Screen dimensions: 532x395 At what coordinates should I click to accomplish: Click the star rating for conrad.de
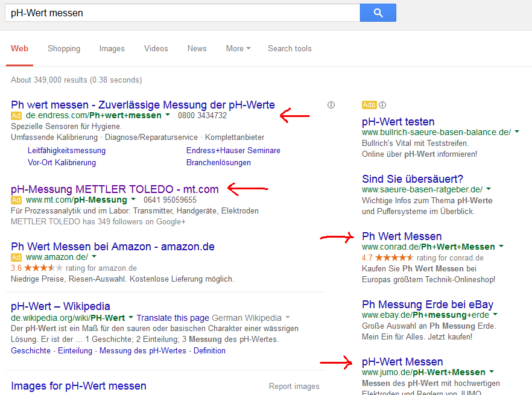point(394,258)
